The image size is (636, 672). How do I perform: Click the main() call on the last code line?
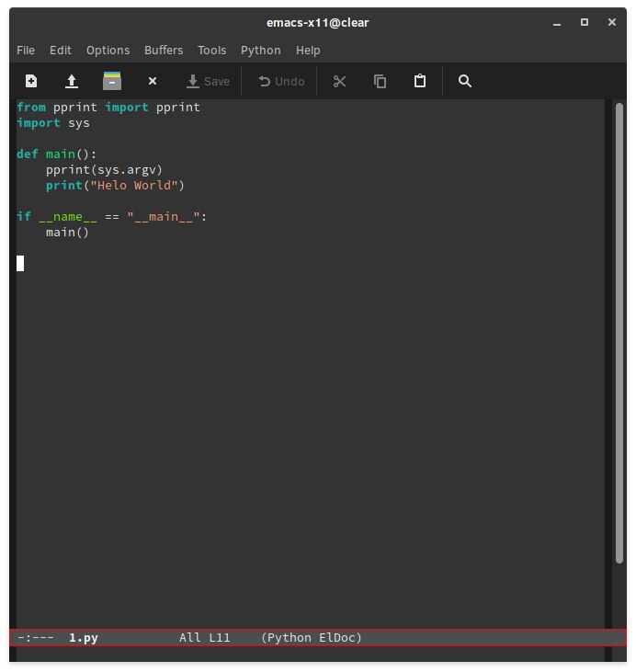coord(67,233)
